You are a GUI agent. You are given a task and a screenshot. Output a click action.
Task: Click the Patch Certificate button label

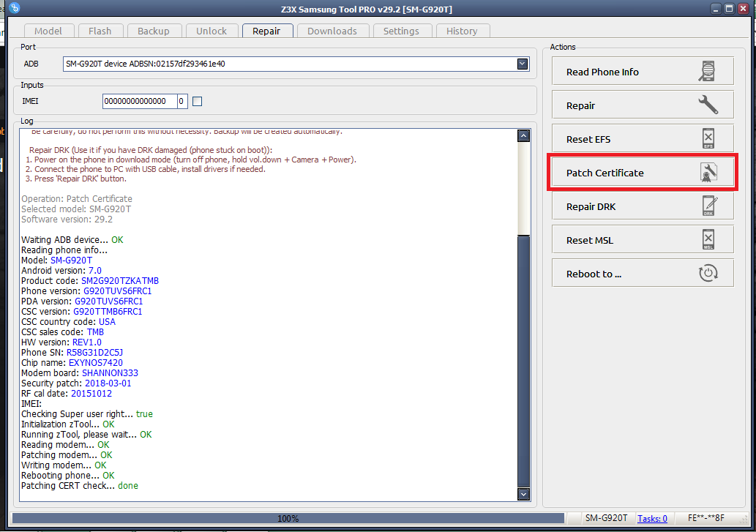pyautogui.click(x=605, y=173)
